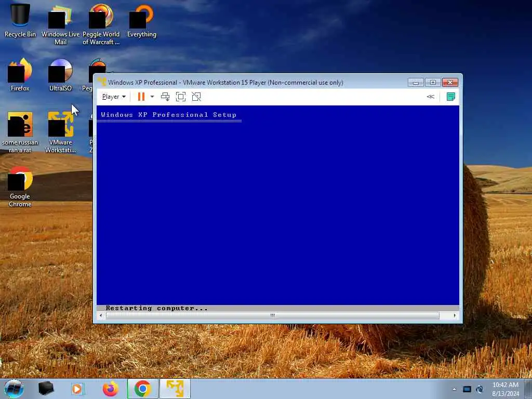Maximize the VMware Player window
This screenshot has width=532, height=399.
click(x=433, y=83)
